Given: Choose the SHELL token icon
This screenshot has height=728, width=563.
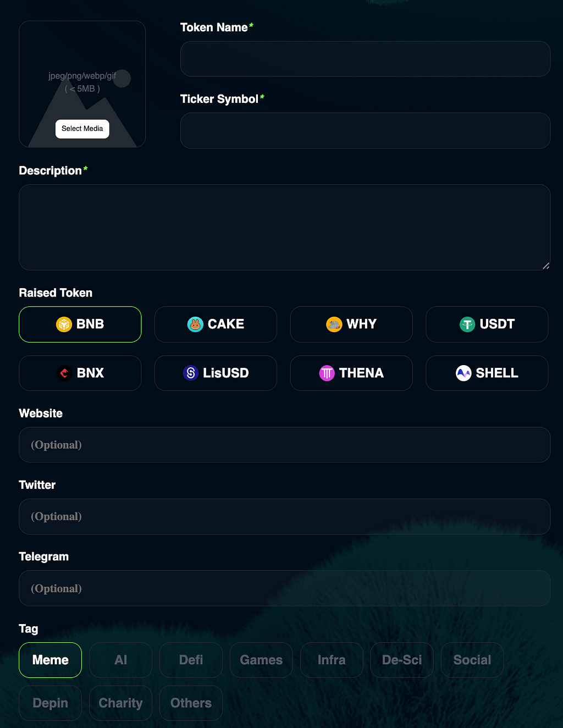Looking at the screenshot, I should click(463, 373).
